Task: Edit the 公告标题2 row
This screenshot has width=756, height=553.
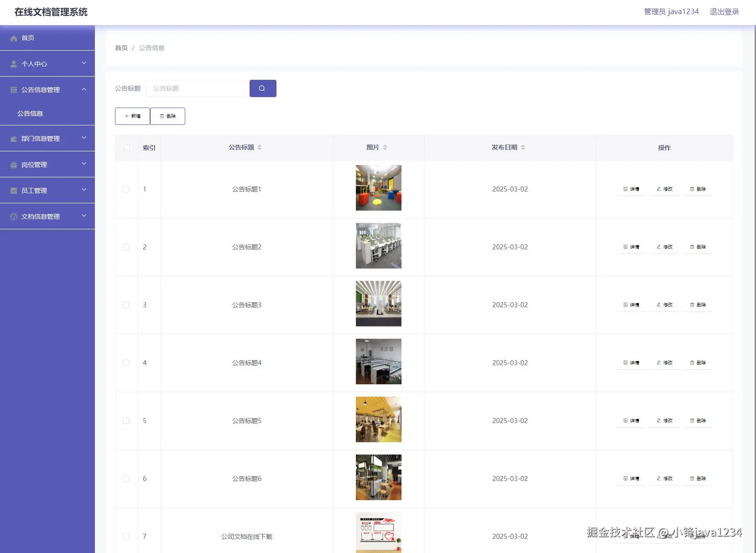Action: [x=664, y=247]
